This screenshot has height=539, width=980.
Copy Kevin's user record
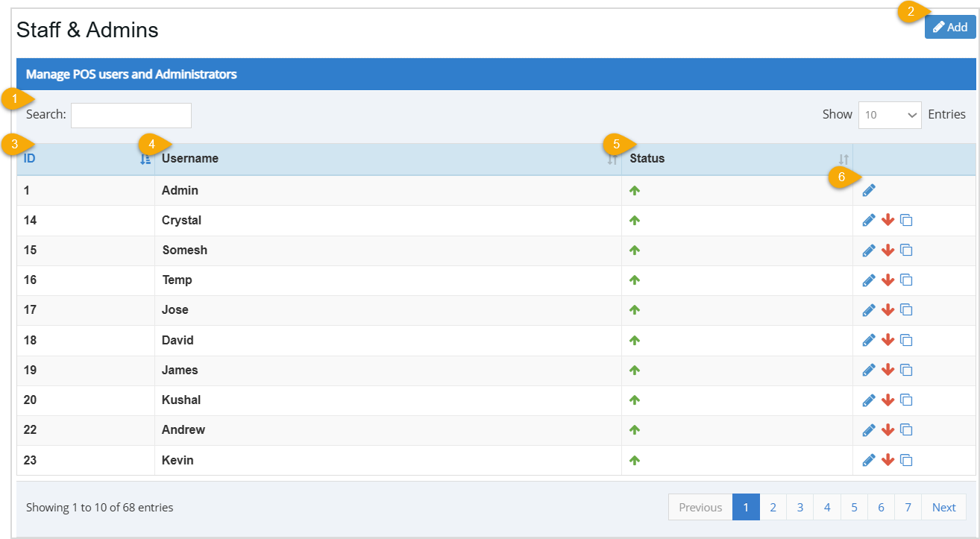(906, 460)
